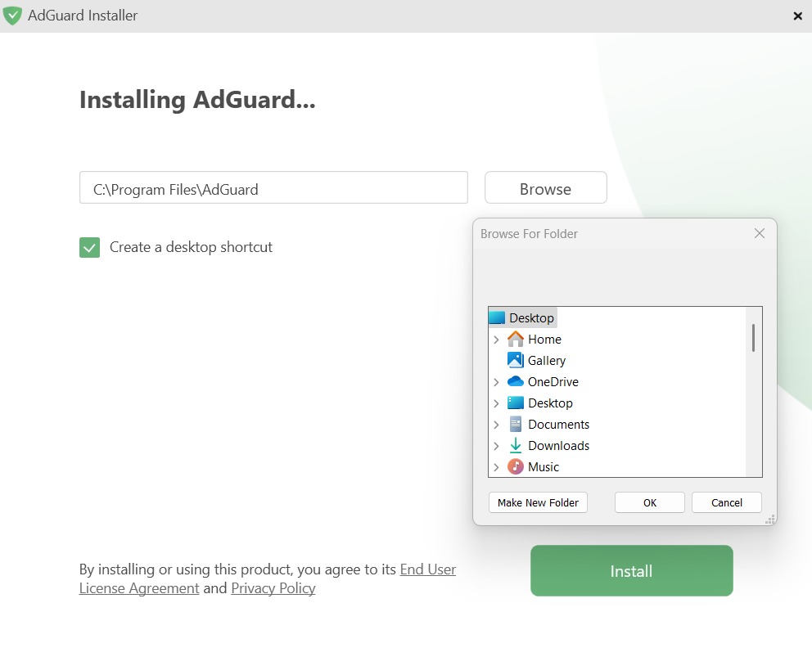Screen dimensions: 812x648
Task: Open the Privacy Policy link
Action: (x=273, y=588)
